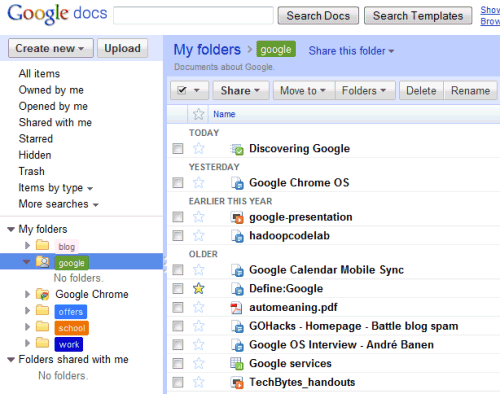Click the blog folder icon in sidebar
Image resolution: width=500 pixels, height=394 pixels.
(x=42, y=245)
